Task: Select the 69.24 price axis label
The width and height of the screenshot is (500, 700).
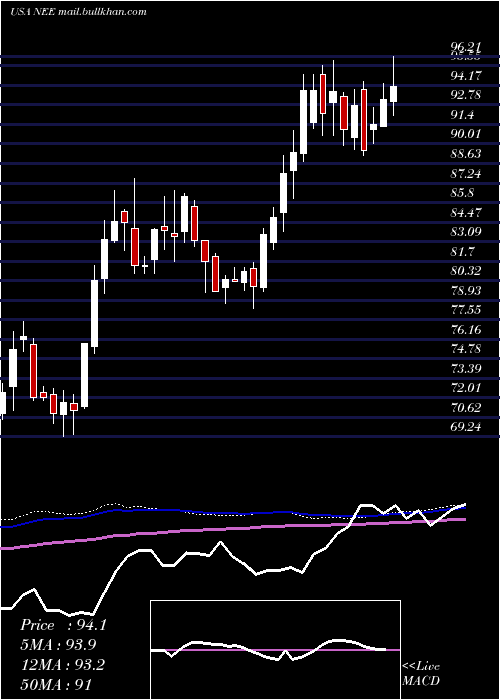Action: [466, 427]
